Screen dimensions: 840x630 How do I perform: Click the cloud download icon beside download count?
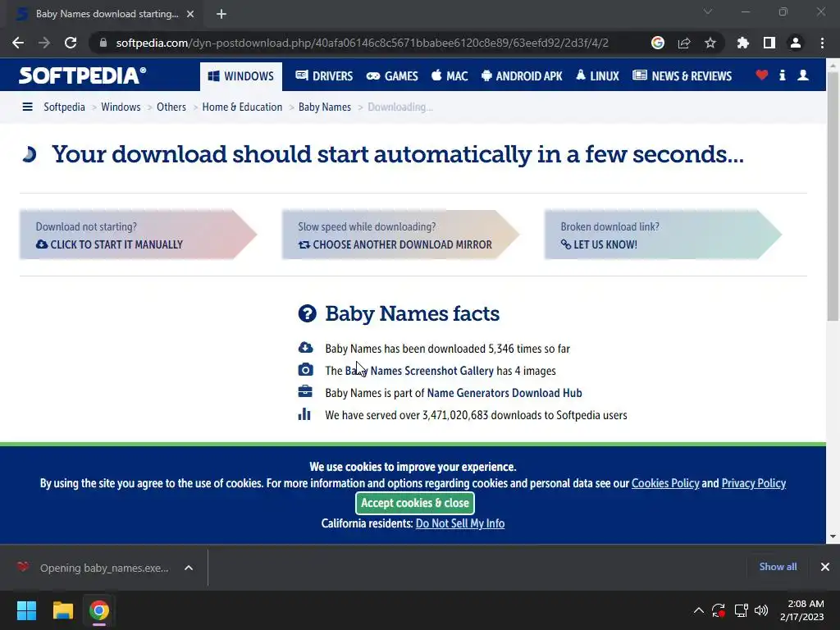point(305,348)
